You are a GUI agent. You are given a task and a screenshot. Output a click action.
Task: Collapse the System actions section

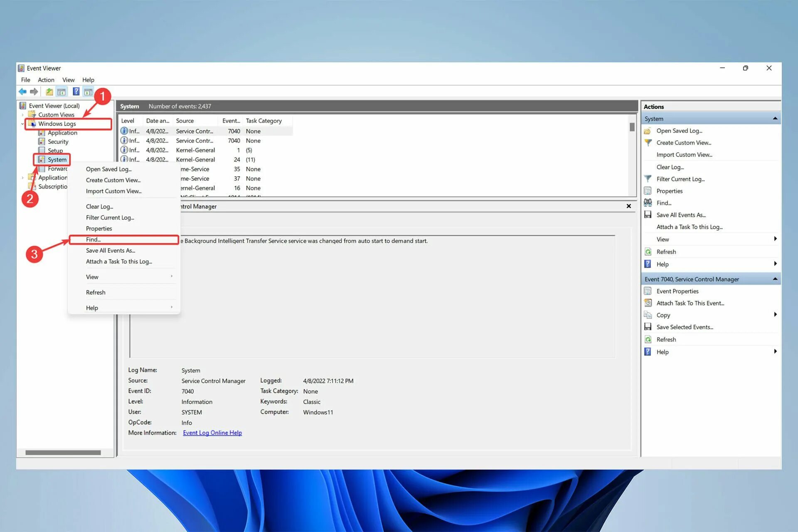point(775,119)
